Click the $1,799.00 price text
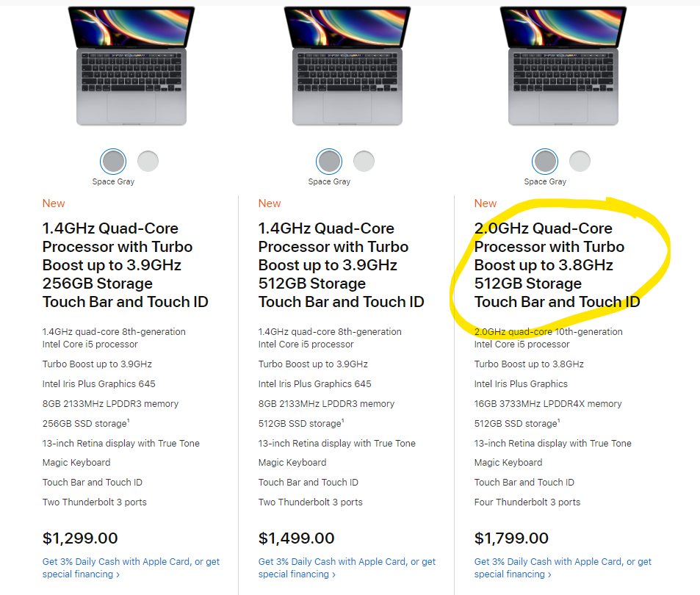Viewport: 700px width, 595px height. 511,538
